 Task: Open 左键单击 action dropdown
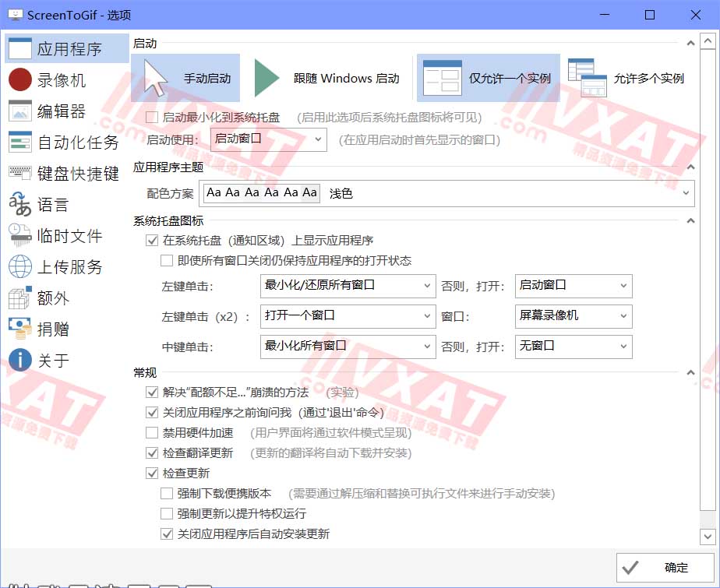[x=348, y=286]
